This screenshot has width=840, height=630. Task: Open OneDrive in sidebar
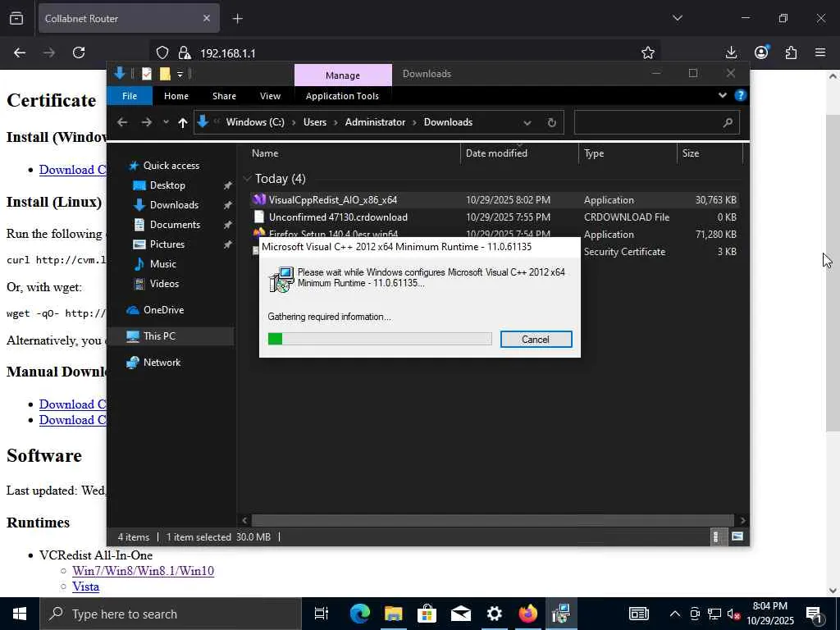click(x=163, y=310)
